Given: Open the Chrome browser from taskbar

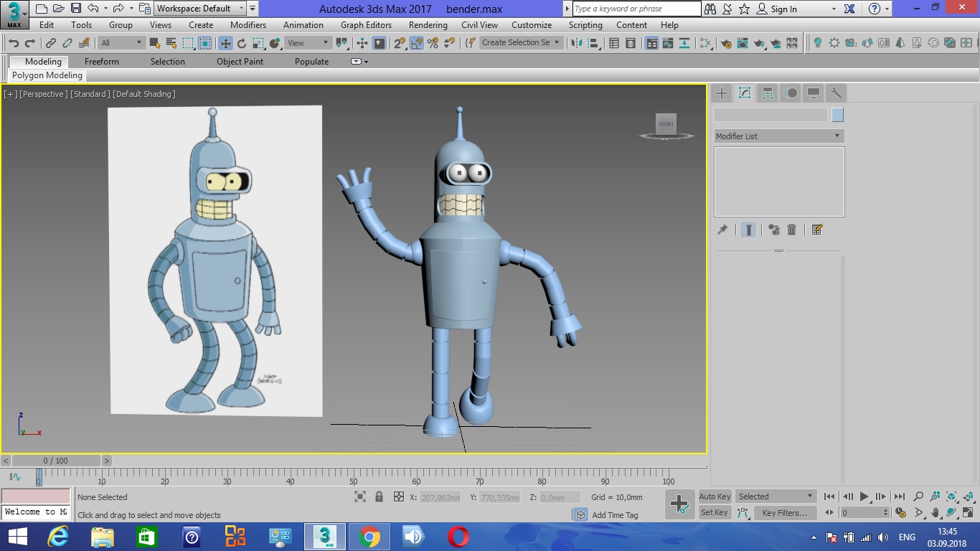Looking at the screenshot, I should pyautogui.click(x=369, y=537).
